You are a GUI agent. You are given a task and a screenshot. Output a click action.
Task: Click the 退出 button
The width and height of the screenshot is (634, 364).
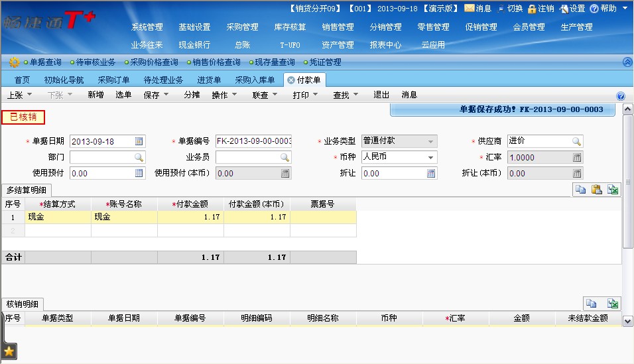(381, 95)
